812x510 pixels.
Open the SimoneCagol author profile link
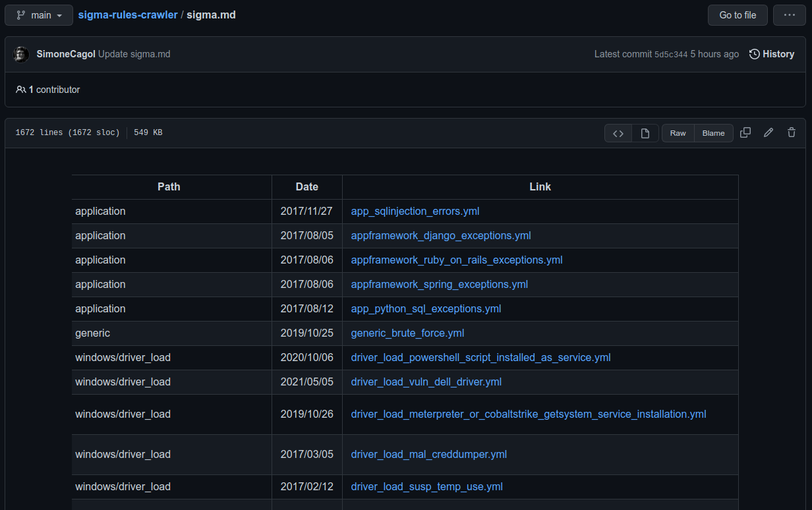66,54
